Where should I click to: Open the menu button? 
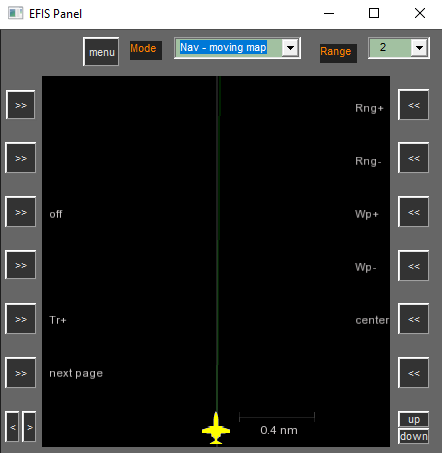pyautogui.click(x=101, y=52)
